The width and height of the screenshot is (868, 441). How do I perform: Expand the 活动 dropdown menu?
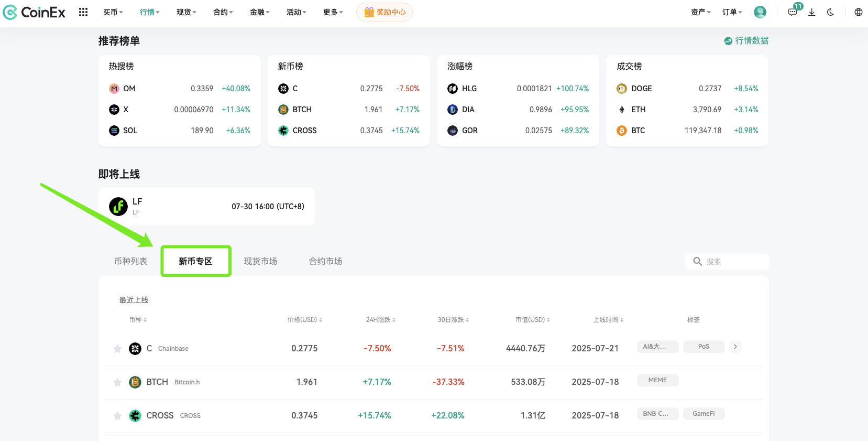296,12
